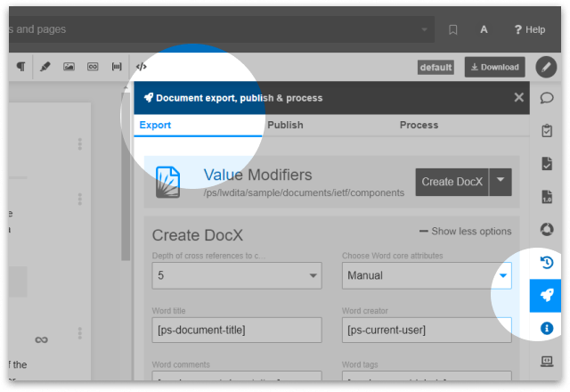Switch to the Publish tab
This screenshot has height=392, width=570.
click(x=285, y=126)
